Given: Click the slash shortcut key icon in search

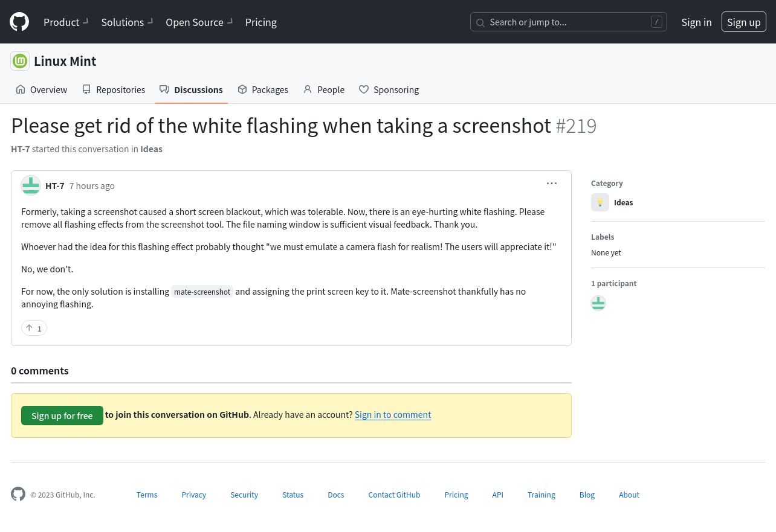Looking at the screenshot, I should coord(656,22).
